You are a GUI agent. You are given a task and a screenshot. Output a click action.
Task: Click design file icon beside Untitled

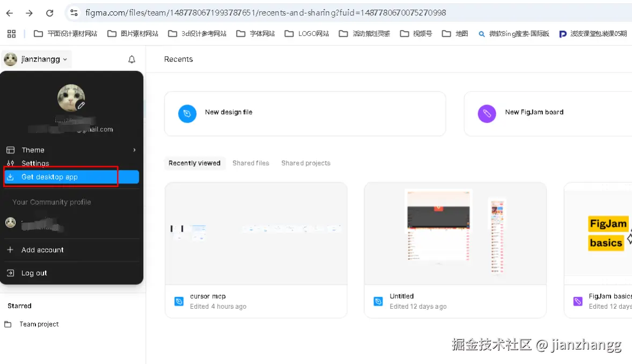click(378, 301)
